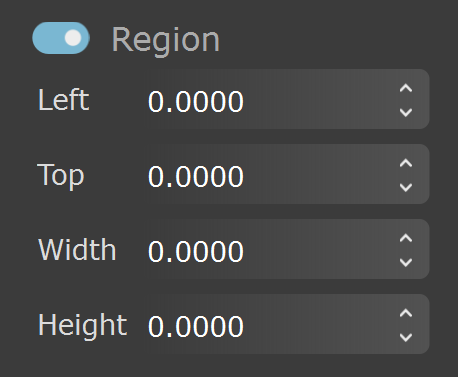Screen dimensions: 458x377
Task: Increase the Left value with up arrow
Action: [406, 88]
